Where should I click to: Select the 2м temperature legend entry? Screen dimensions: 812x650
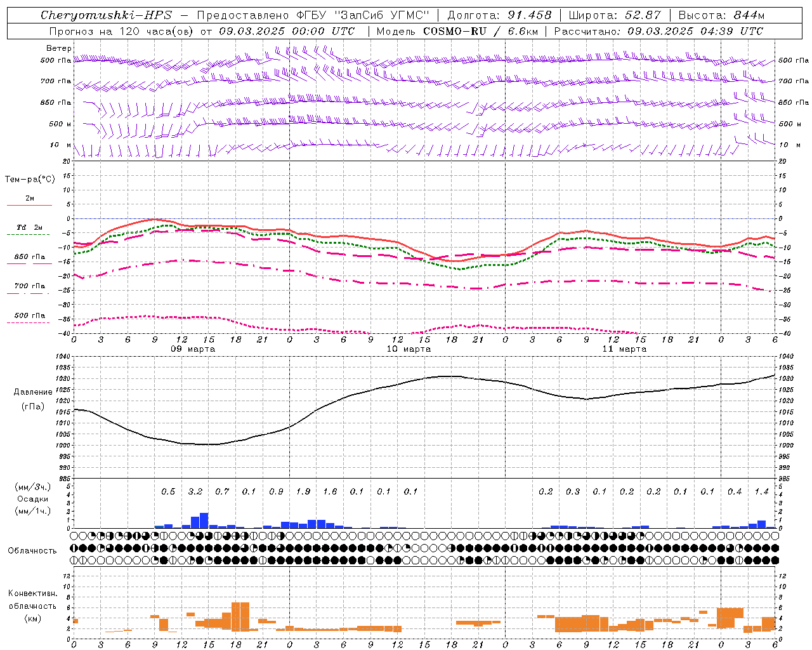tap(30, 198)
